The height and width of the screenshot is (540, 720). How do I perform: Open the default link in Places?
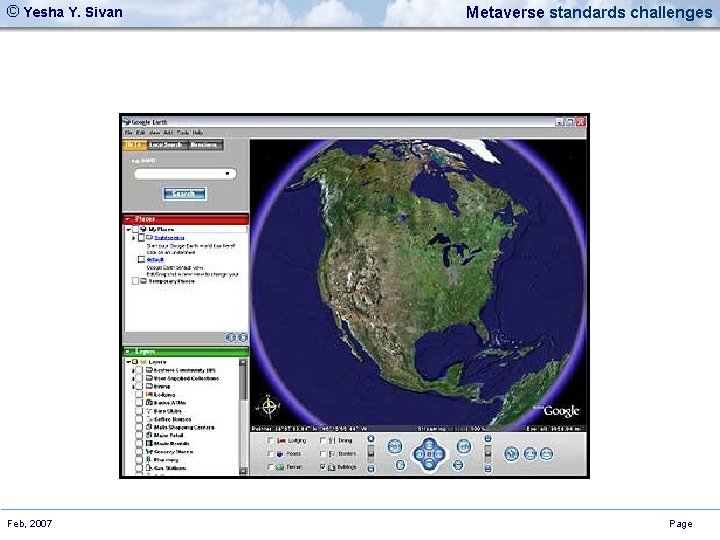(155, 259)
